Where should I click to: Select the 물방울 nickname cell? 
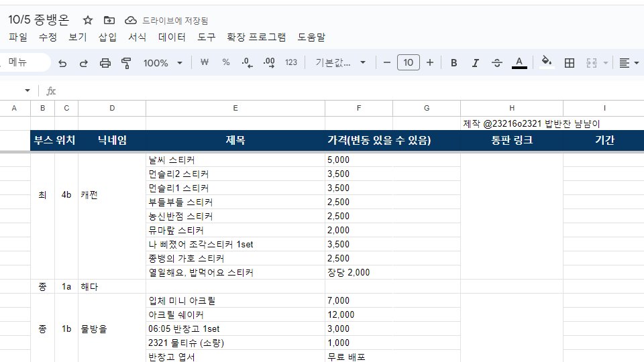pyautogui.click(x=112, y=328)
